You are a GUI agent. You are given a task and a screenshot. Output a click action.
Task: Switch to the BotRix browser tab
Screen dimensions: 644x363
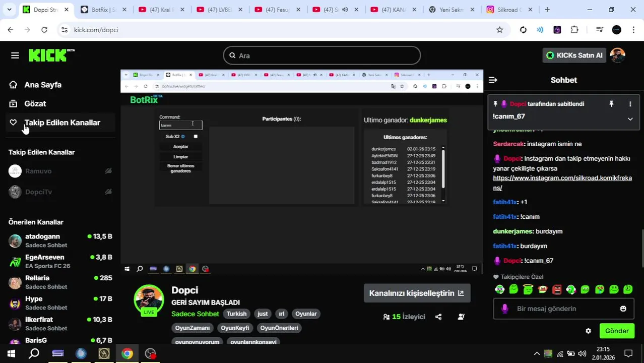(104, 10)
